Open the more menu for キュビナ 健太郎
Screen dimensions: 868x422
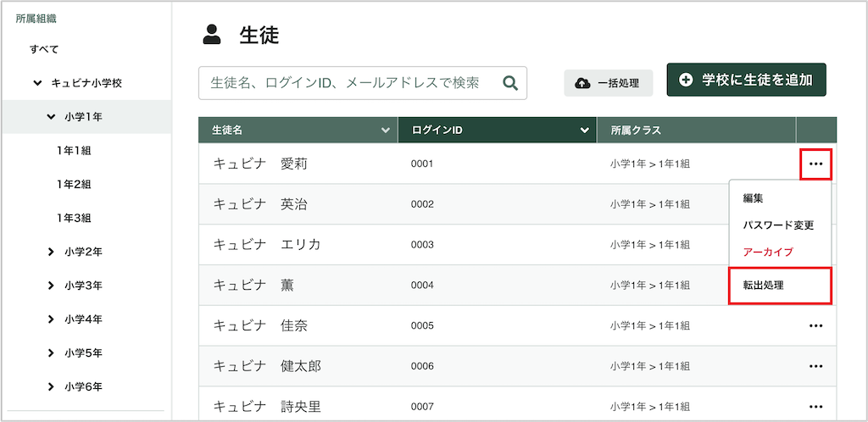816,366
